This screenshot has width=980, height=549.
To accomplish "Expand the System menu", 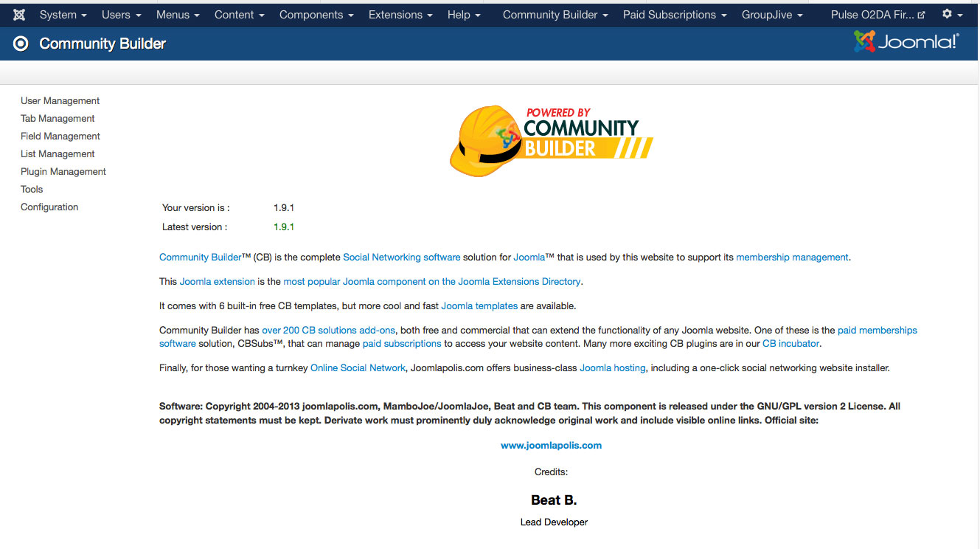I will [x=63, y=15].
